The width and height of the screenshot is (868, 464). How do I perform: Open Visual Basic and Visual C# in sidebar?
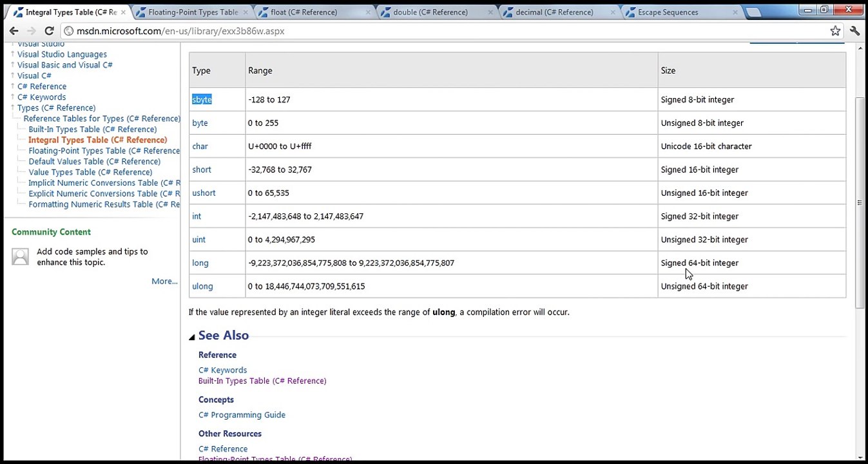[x=64, y=65]
